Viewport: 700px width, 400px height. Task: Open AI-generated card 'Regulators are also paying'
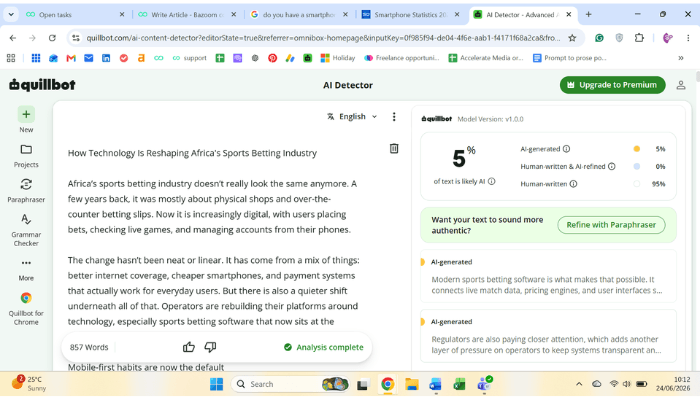[548, 336]
